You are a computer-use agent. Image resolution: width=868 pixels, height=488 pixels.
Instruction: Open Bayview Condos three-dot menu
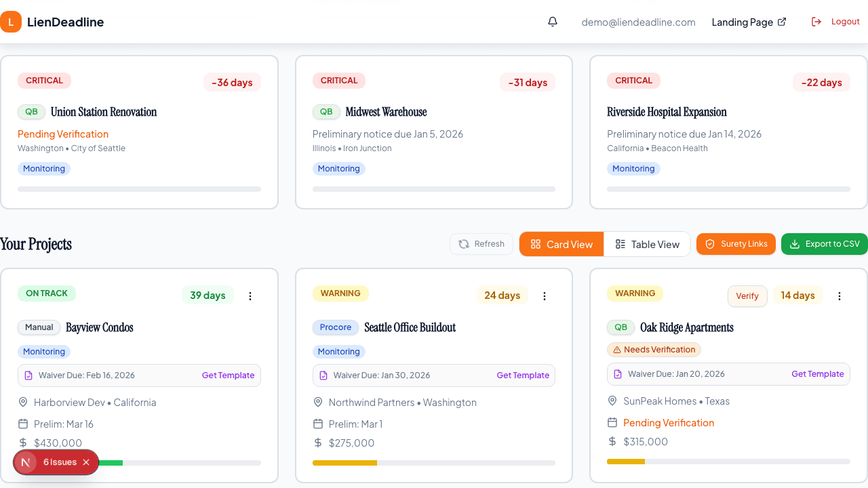(250, 296)
